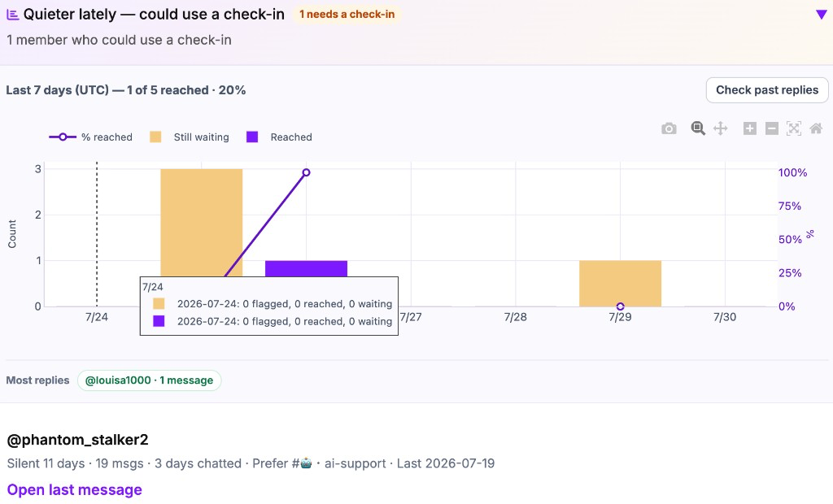The image size is (833, 504).
Task: Toggle the 'Still waiting' legend series
Action: click(189, 137)
